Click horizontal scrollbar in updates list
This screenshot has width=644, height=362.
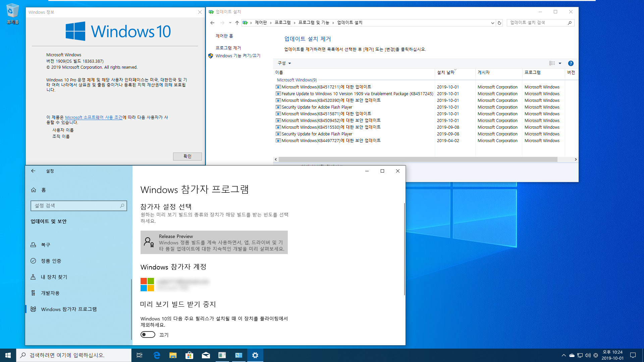click(418, 160)
